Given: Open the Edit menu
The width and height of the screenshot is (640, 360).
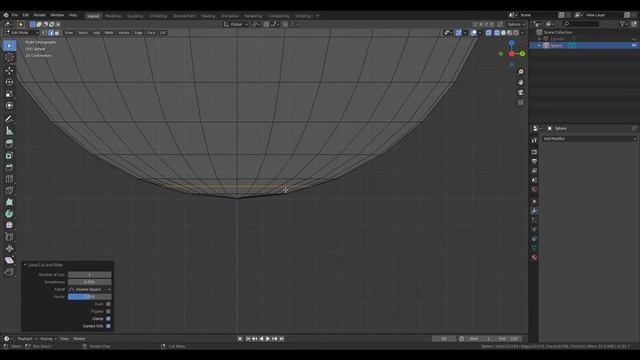Looking at the screenshot, I should point(26,15).
